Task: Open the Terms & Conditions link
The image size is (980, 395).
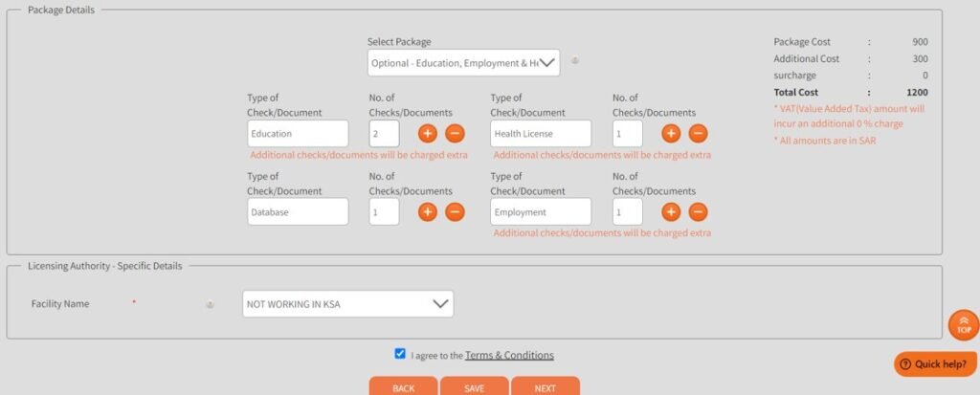Action: pyautogui.click(x=509, y=355)
